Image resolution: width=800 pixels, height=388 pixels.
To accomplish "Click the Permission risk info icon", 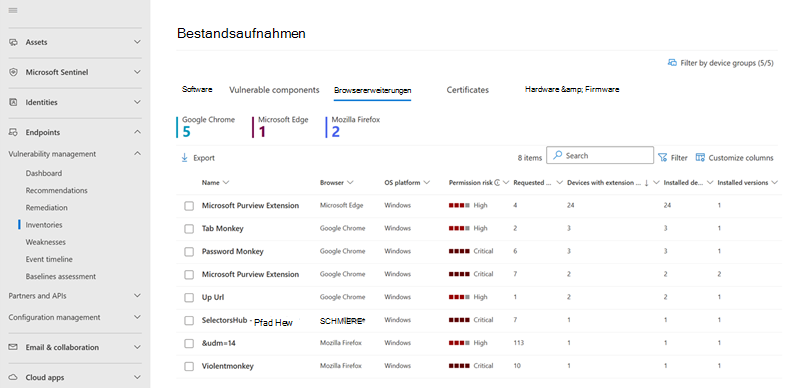I will 497,183.
